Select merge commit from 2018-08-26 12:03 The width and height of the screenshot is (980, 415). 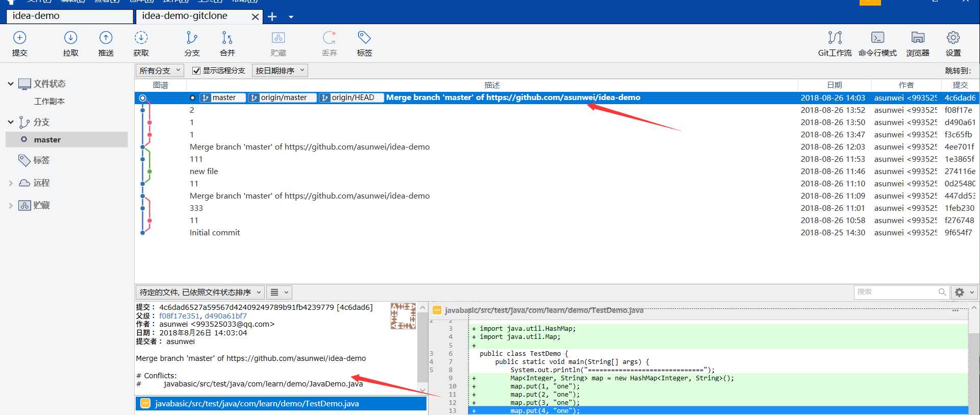point(556,147)
